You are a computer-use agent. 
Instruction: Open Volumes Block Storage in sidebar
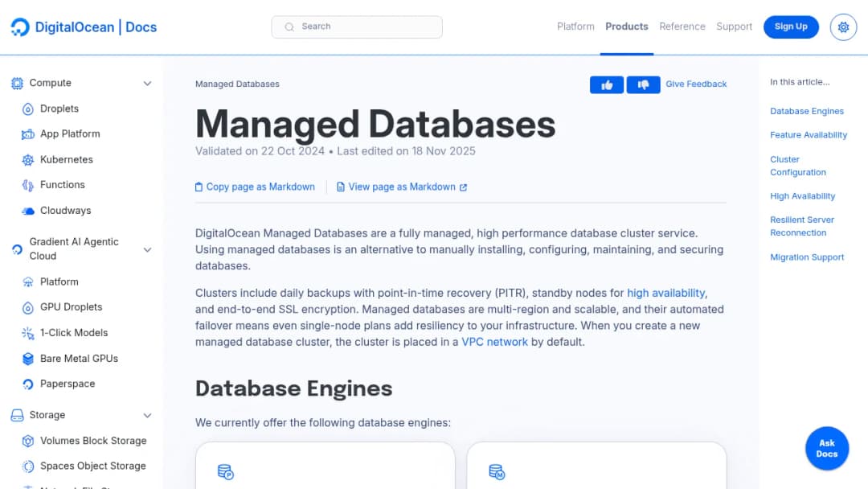point(93,441)
